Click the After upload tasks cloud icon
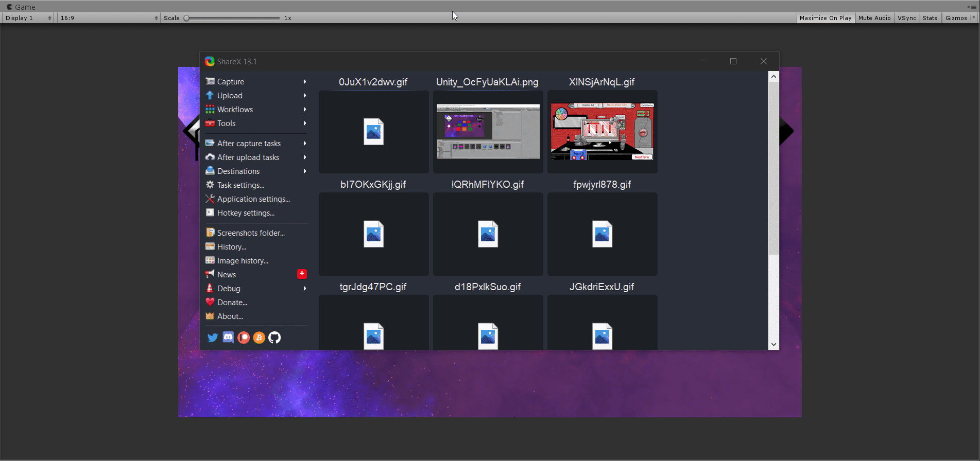The image size is (980, 461). point(210,157)
